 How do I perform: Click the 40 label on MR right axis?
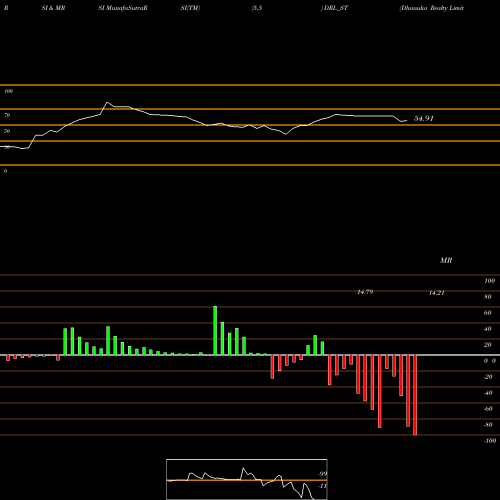[488, 329]
